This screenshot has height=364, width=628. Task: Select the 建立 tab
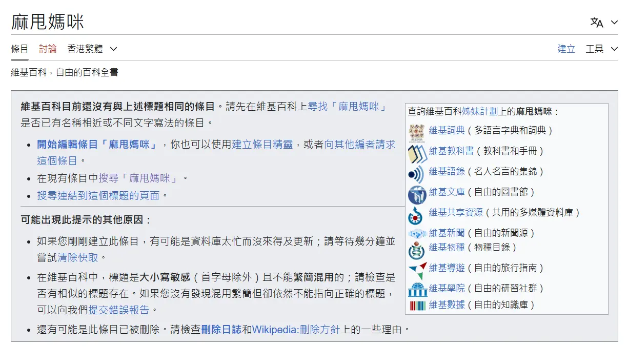tap(566, 49)
